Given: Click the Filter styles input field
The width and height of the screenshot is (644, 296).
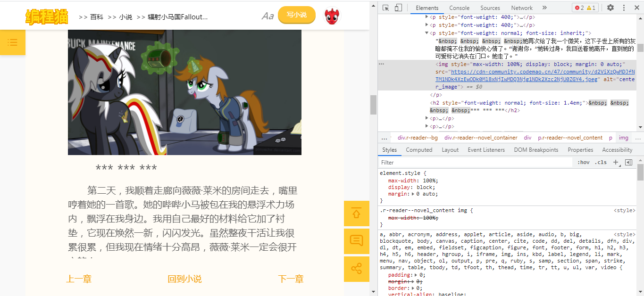Looking at the screenshot, I should pos(477,162).
